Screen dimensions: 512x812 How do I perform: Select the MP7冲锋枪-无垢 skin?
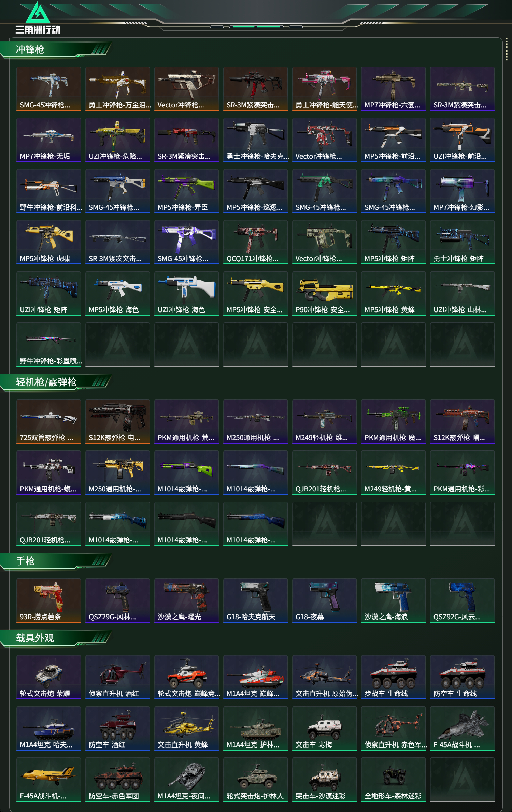point(48,140)
